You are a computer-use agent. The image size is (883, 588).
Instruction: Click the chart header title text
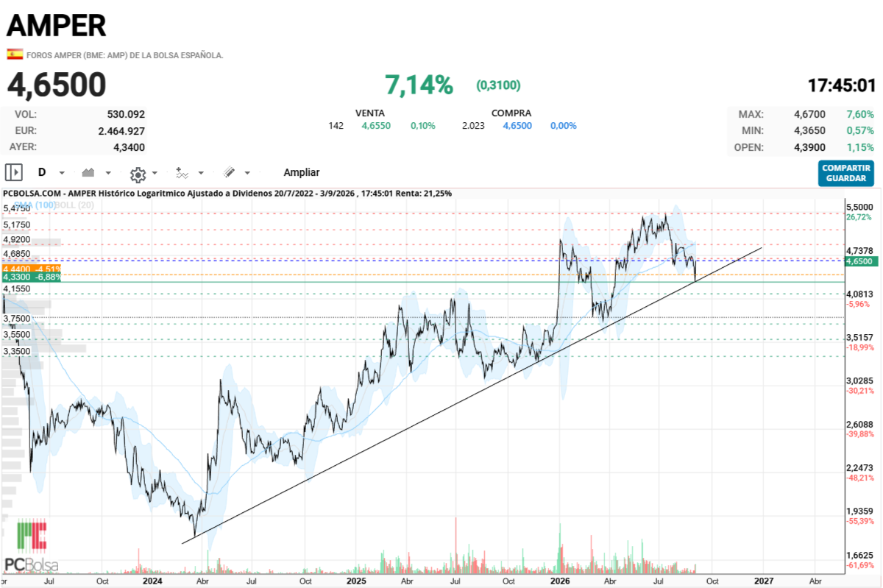tap(227, 194)
